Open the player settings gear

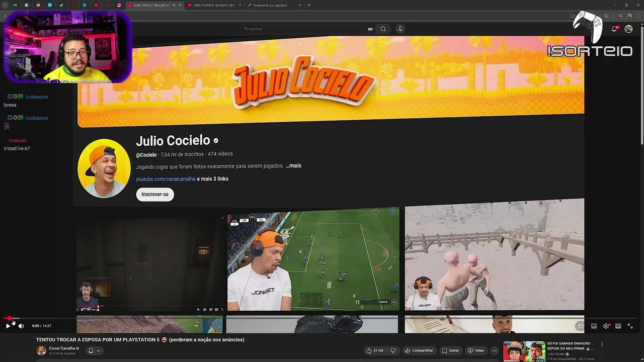click(606, 326)
